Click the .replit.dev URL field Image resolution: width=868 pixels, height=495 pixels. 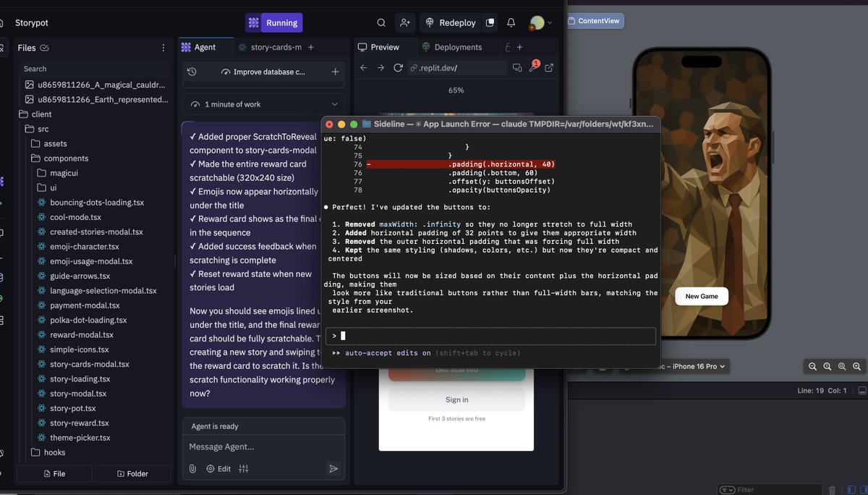[457, 68]
